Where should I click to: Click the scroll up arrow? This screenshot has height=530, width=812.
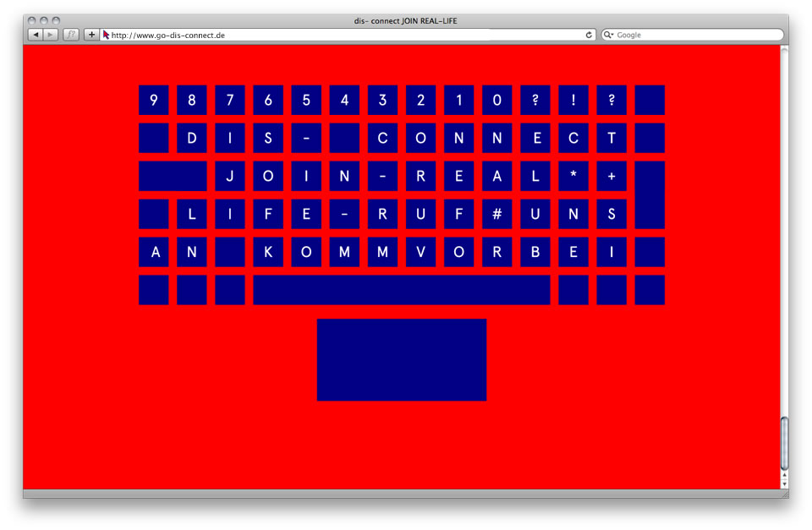[785, 474]
